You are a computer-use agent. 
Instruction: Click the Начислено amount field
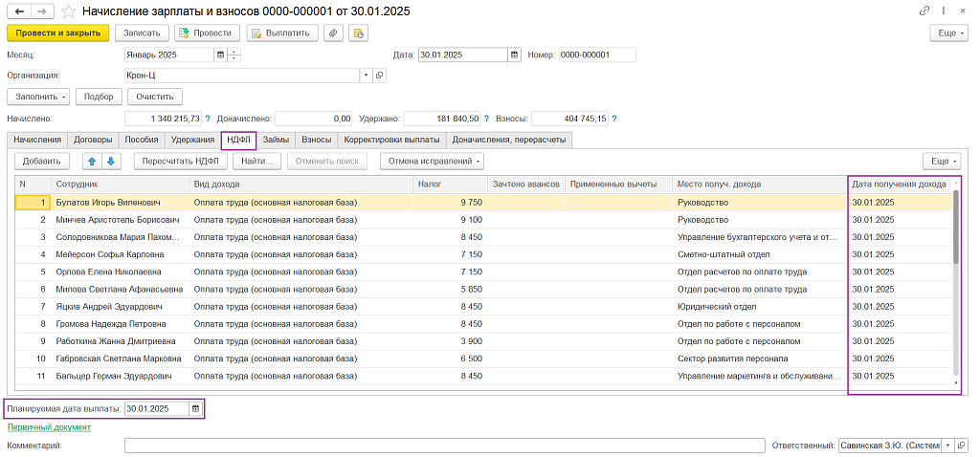pyautogui.click(x=164, y=118)
